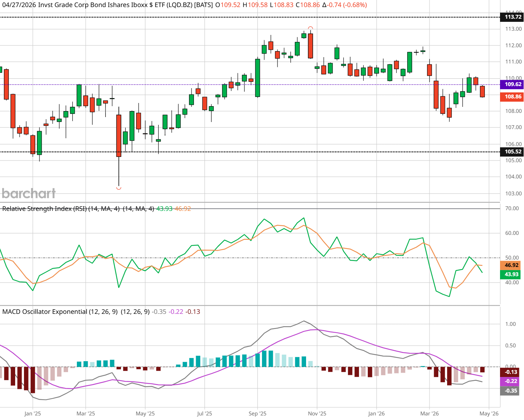Click the purple -0.22 value in MACD header

point(176,312)
